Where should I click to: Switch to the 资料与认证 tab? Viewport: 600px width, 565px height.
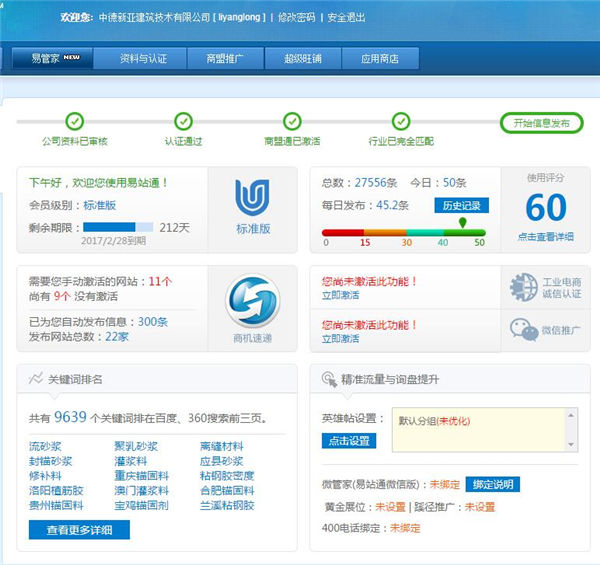(141, 59)
